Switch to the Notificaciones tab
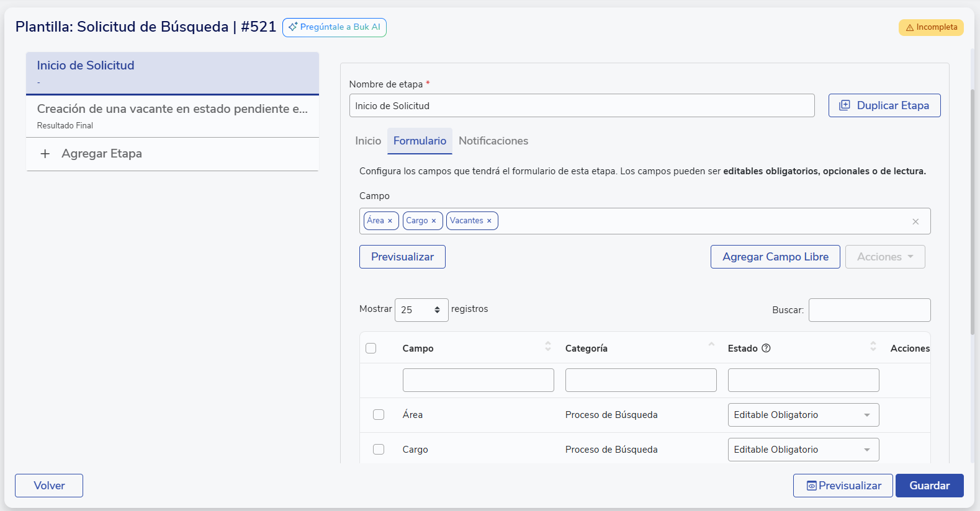The image size is (980, 511). 493,141
